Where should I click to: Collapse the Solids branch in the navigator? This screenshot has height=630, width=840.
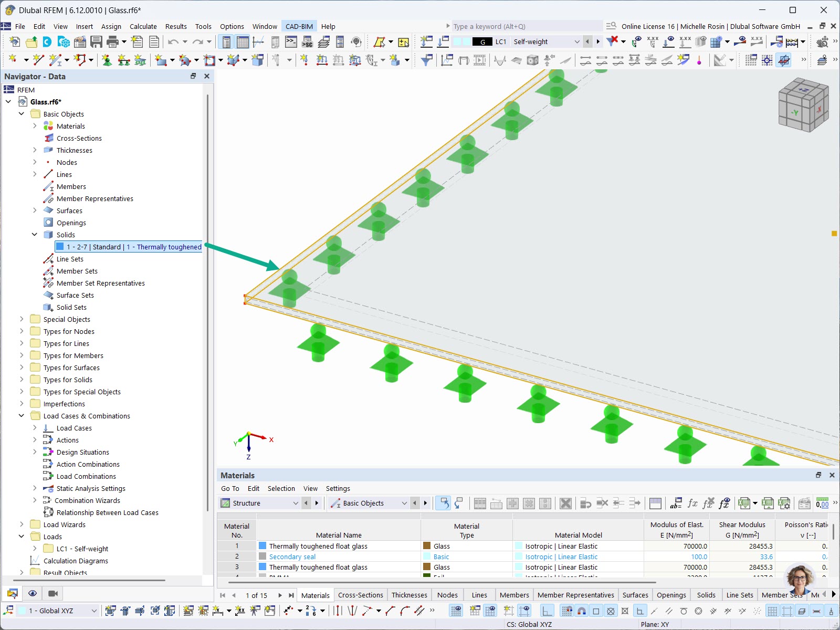pyautogui.click(x=35, y=235)
